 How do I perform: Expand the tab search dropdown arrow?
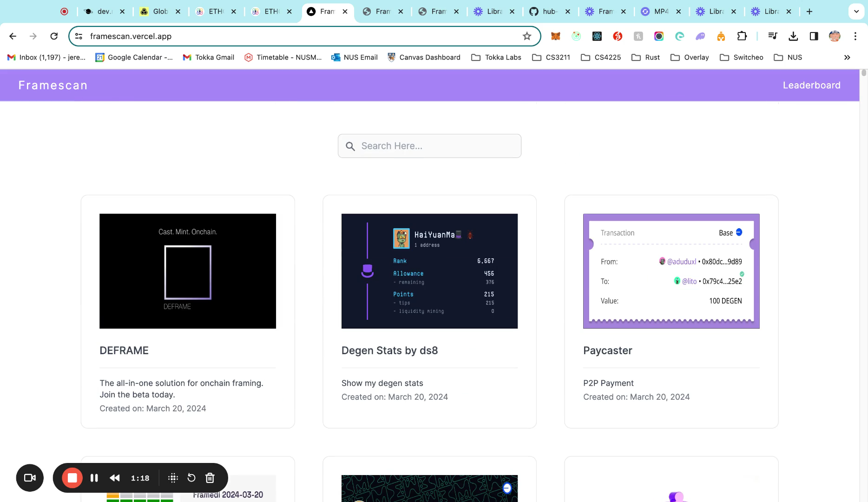[x=856, y=12]
